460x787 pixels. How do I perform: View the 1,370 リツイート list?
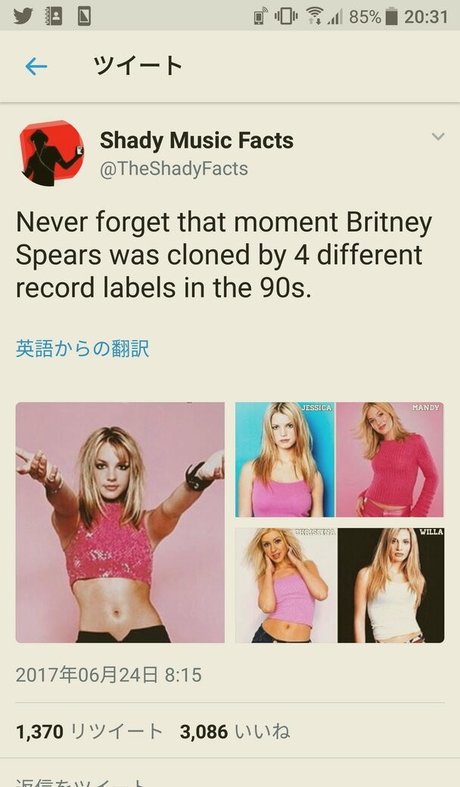pos(89,732)
